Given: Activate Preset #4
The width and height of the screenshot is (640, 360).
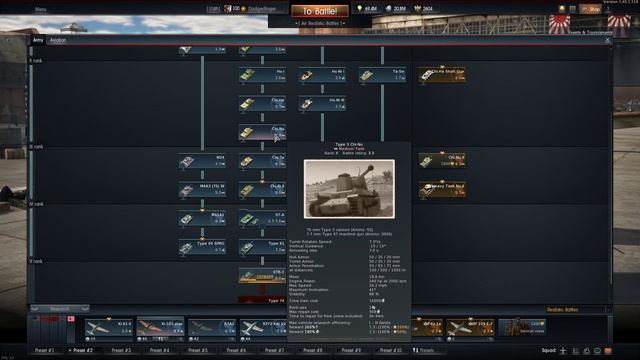Looking at the screenshot, I should pyautogui.click(x=159, y=350).
